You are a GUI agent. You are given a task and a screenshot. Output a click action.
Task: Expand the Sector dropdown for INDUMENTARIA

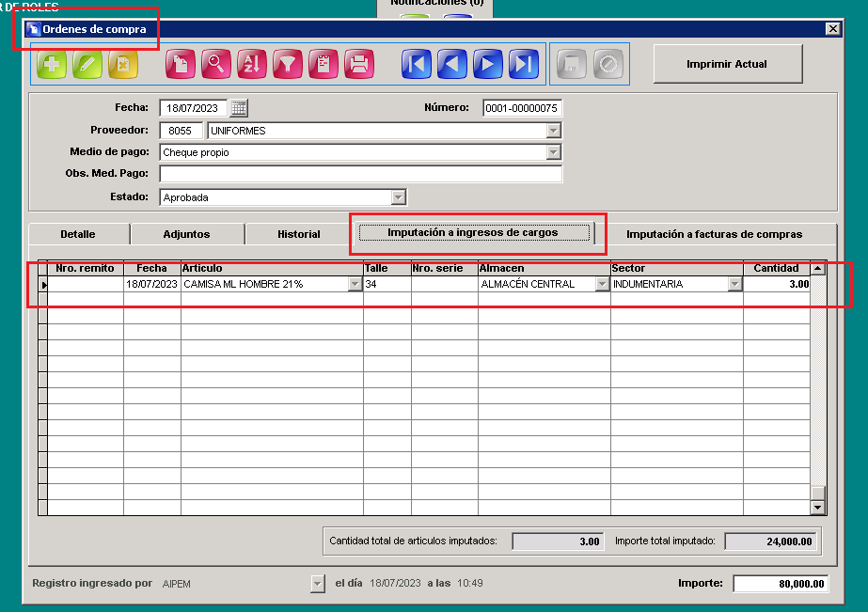(734, 285)
